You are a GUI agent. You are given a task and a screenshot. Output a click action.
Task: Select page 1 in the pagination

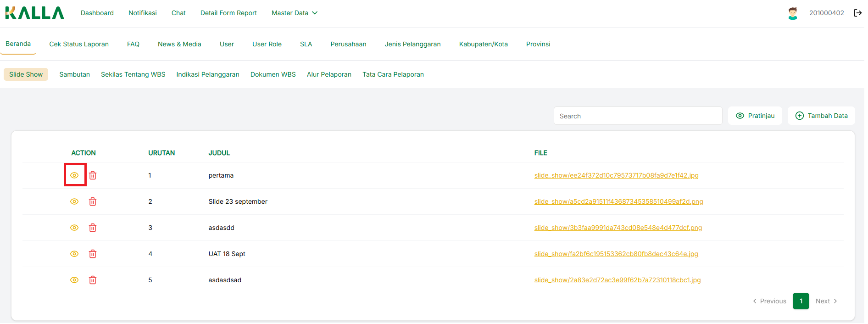pyautogui.click(x=801, y=301)
